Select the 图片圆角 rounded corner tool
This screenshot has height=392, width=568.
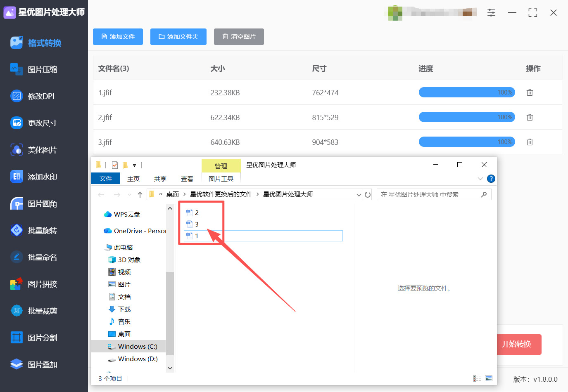34,204
